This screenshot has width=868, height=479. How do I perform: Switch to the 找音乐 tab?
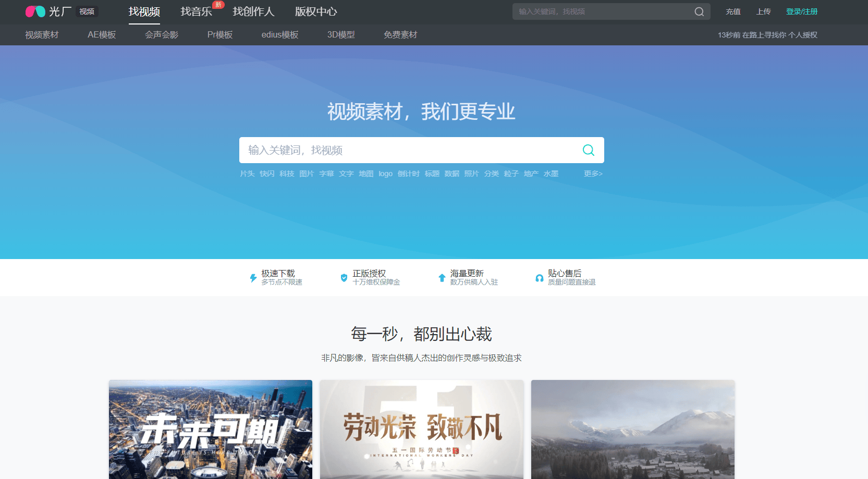pos(195,11)
